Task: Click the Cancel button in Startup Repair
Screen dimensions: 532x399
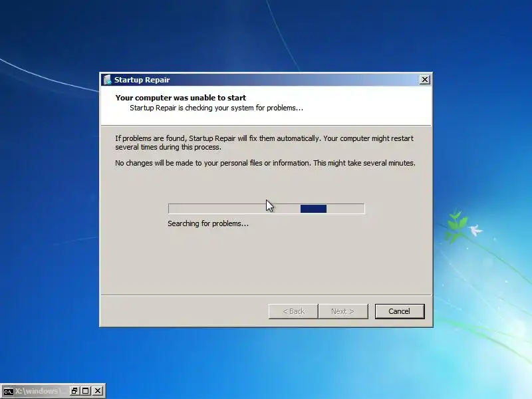Action: (x=400, y=311)
